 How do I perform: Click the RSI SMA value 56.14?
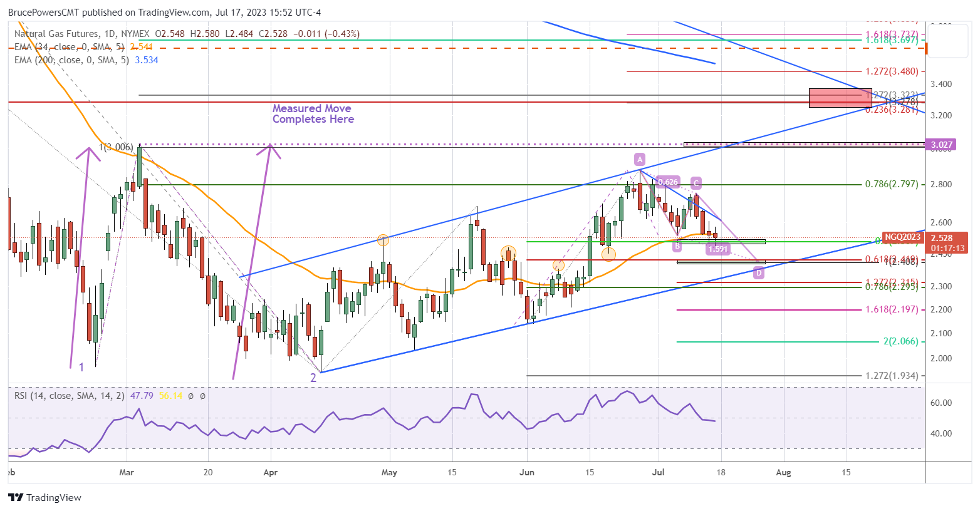pos(170,396)
